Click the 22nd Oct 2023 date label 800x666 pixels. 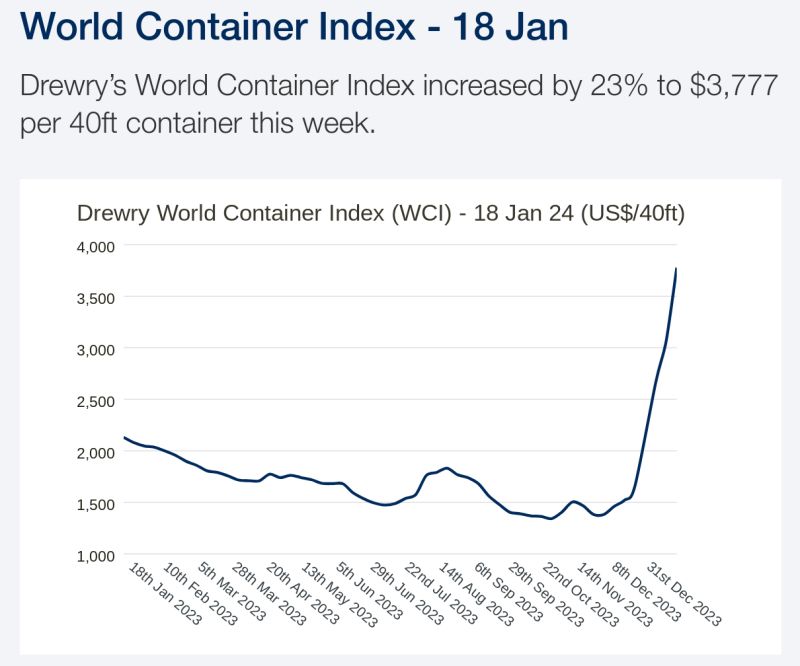pos(582,594)
